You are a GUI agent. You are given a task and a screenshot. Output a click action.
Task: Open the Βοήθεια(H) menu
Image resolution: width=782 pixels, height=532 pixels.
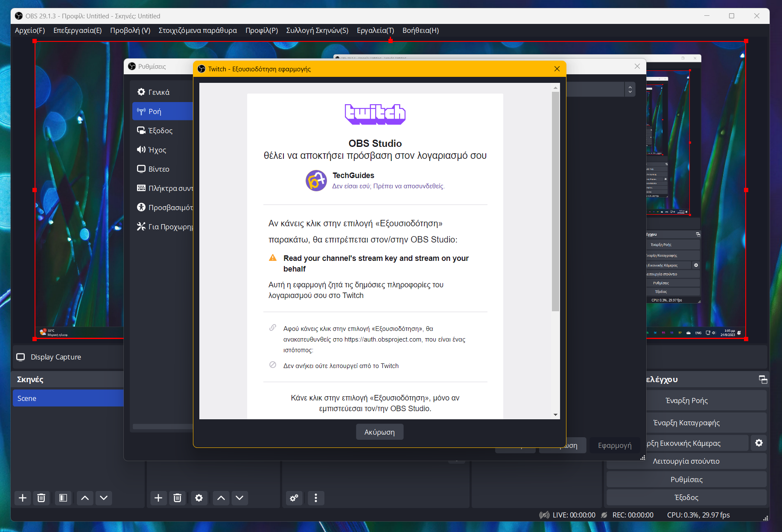[x=421, y=30]
